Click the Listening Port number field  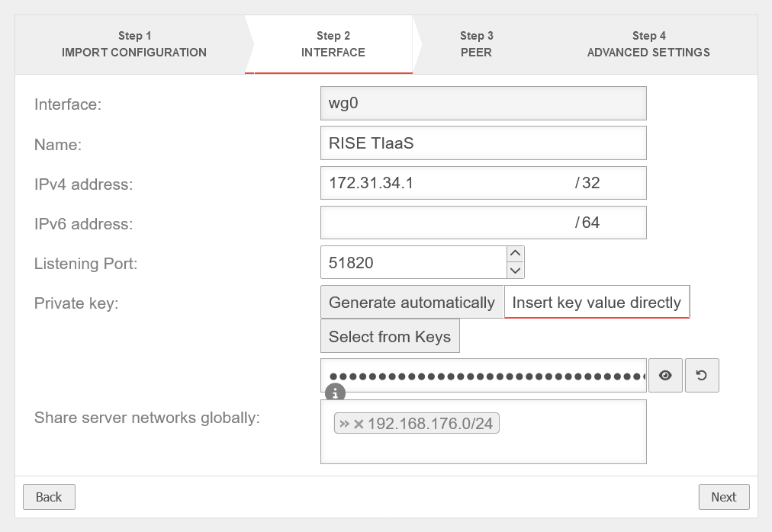[413, 263]
